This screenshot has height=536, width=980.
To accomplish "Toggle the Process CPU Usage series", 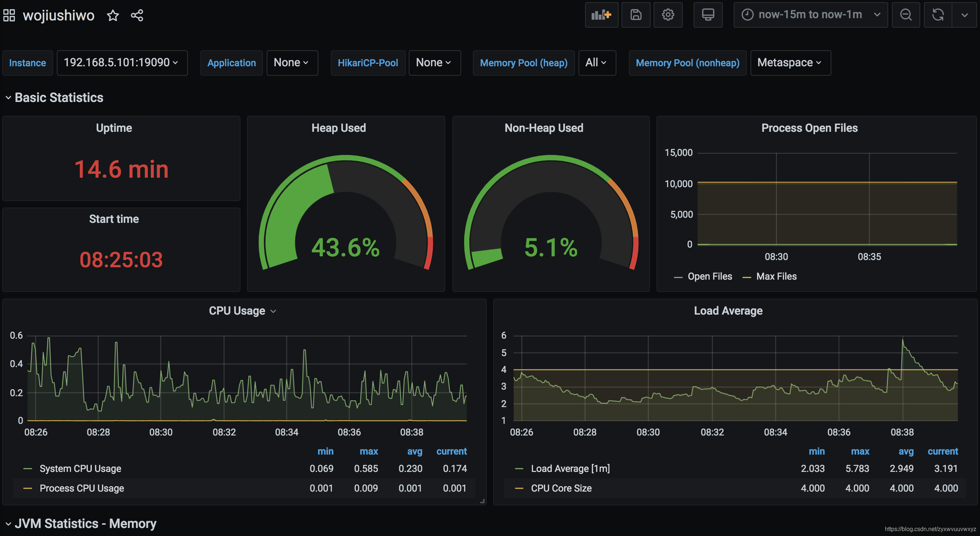I will tap(82, 488).
